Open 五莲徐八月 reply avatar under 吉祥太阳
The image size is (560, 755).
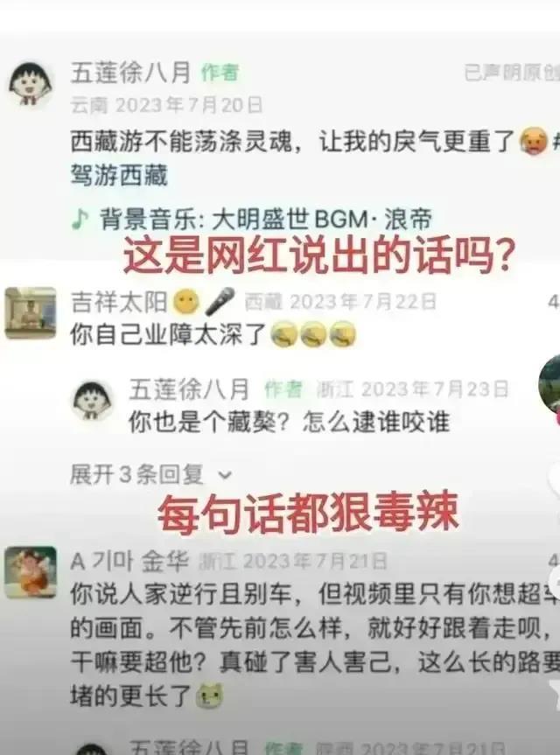93,401
